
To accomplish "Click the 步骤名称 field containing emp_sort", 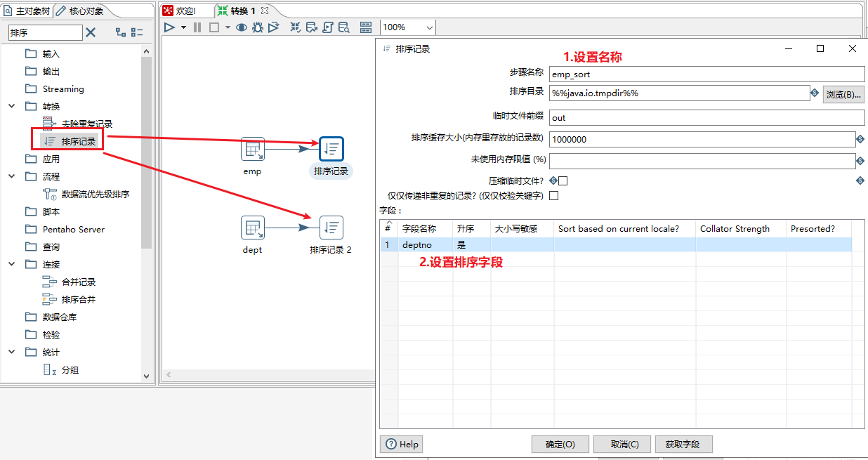I will pos(706,74).
